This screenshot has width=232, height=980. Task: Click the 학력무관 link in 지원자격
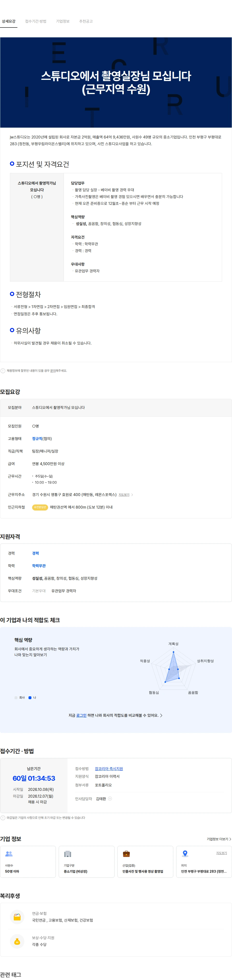pyautogui.click(x=39, y=566)
